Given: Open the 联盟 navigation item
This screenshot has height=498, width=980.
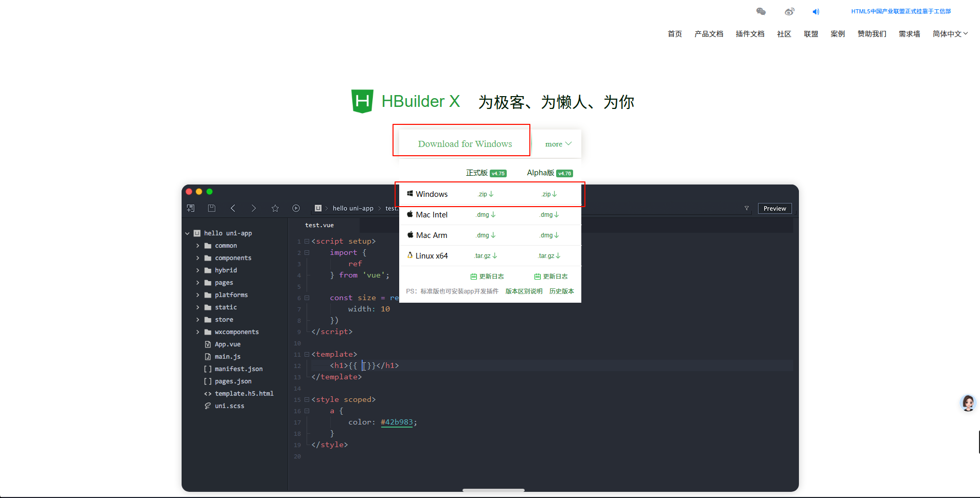Looking at the screenshot, I should pos(811,34).
